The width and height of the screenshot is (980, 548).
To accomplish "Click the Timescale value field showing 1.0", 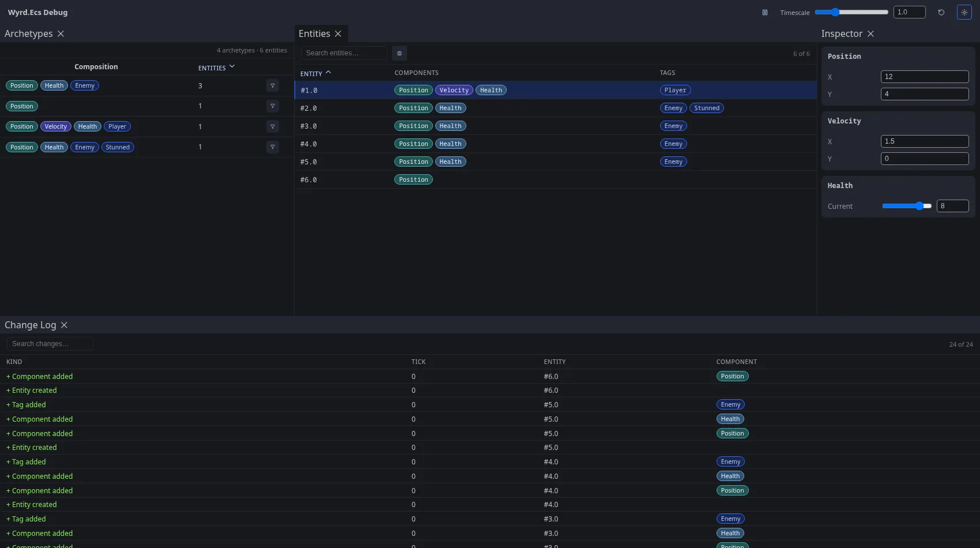I will click(x=909, y=12).
